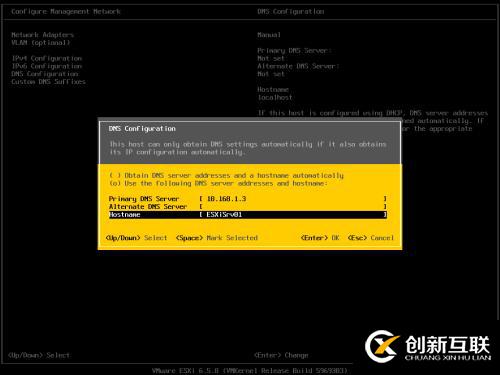This screenshot has height=375, width=500.
Task: Select VLAN (optional) menu entry
Action: (x=41, y=43)
